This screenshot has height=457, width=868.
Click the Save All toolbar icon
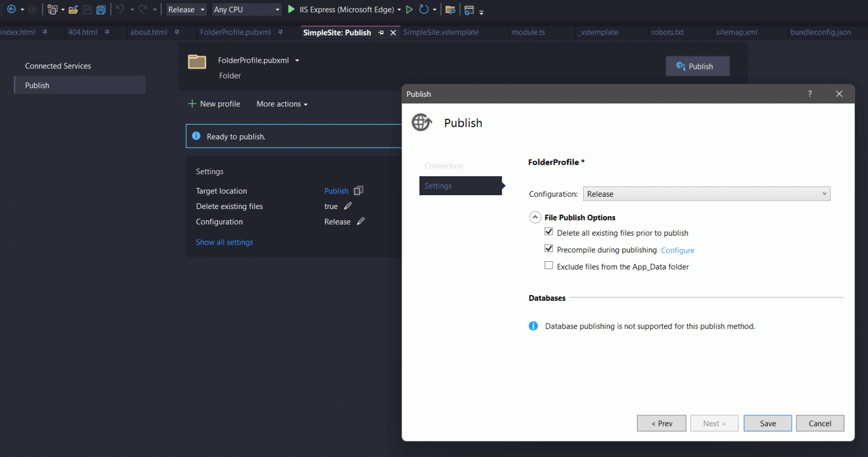tap(101, 9)
